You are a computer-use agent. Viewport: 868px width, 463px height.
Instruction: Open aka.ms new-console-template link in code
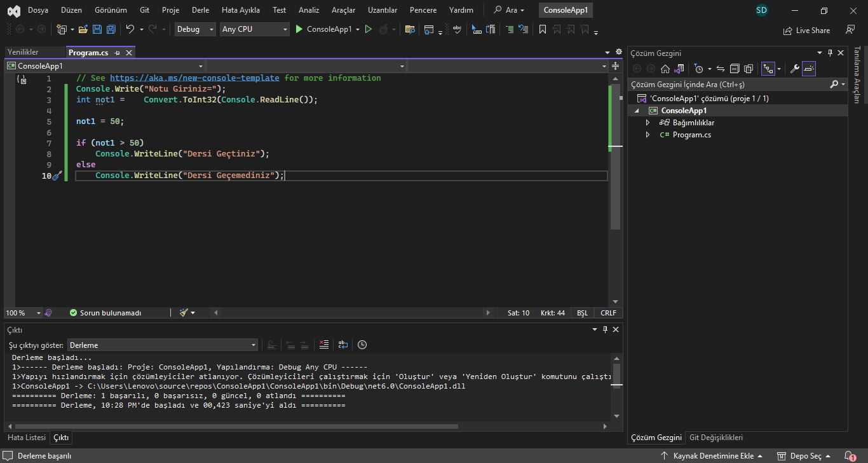pos(194,78)
